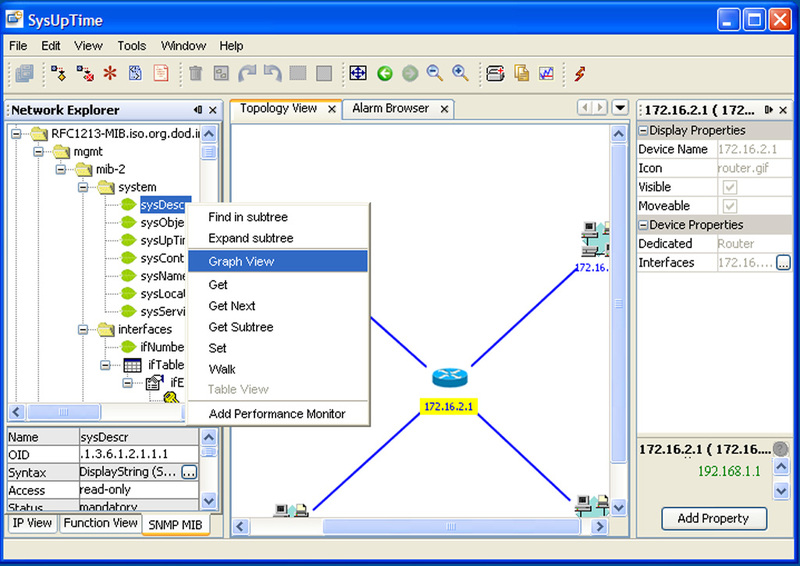Switch to the IP View tab
This screenshot has width=800, height=566.
[x=32, y=523]
